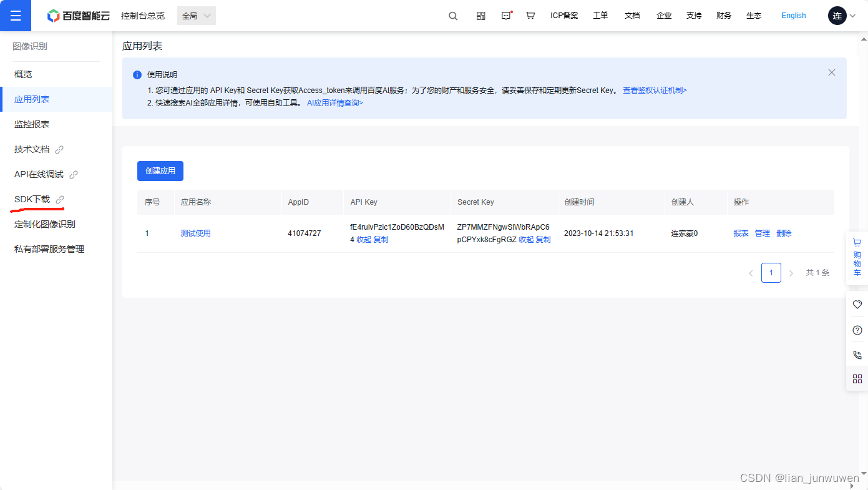Open 支持 in top navigation
The width and height of the screenshot is (868, 490).
[694, 16]
